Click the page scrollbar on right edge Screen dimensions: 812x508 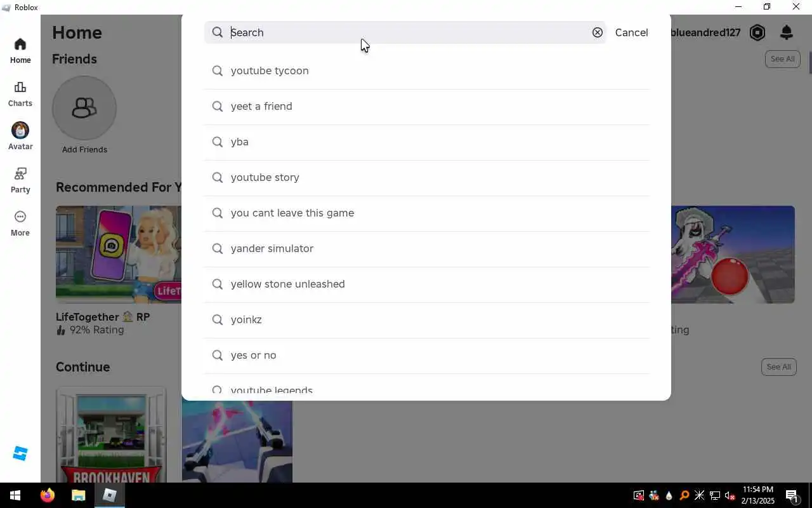pos(810,62)
